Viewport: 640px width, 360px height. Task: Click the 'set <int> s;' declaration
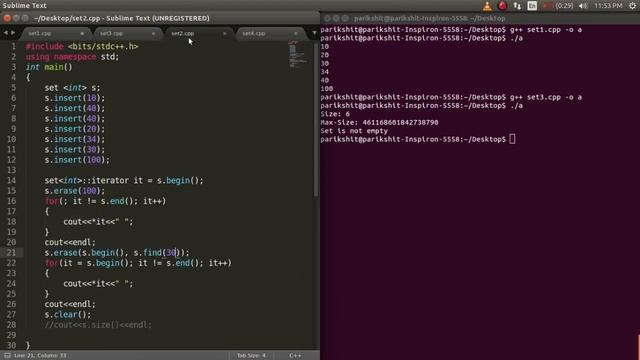click(x=72, y=88)
